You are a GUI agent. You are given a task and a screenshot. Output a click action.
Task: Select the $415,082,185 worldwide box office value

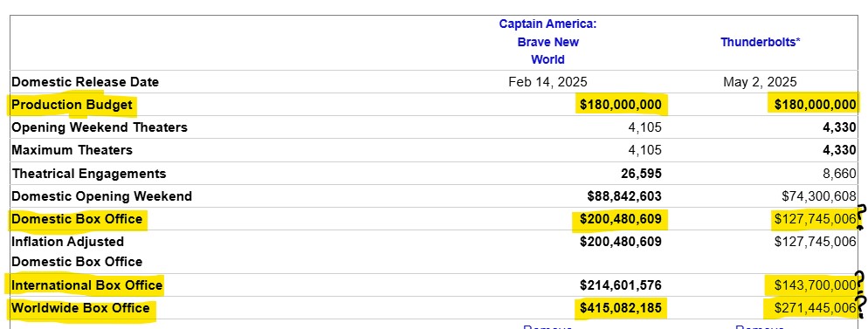[x=621, y=308]
